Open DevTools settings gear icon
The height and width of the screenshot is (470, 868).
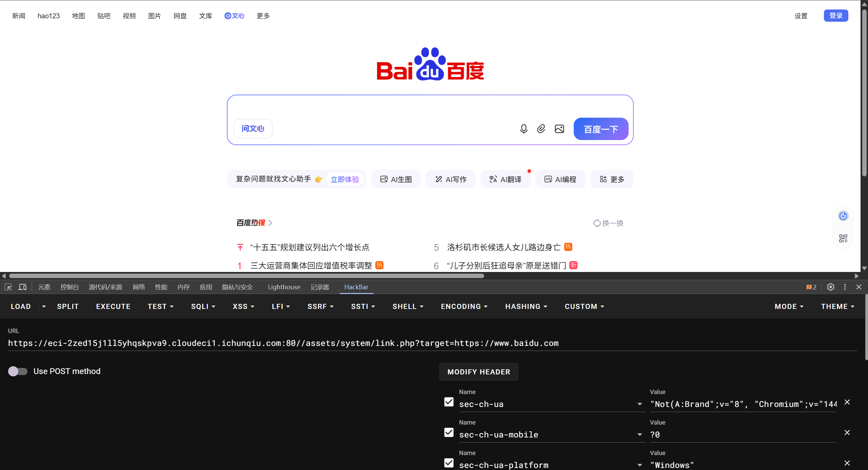point(831,287)
